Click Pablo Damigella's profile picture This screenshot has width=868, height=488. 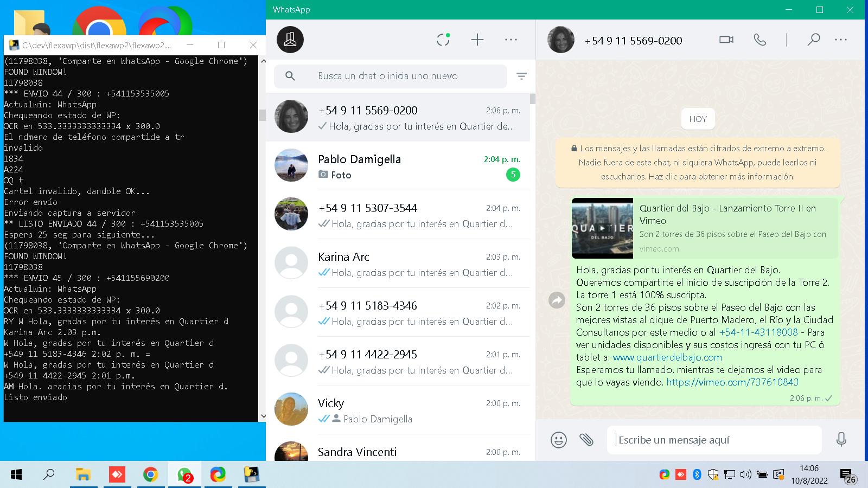tap(291, 165)
